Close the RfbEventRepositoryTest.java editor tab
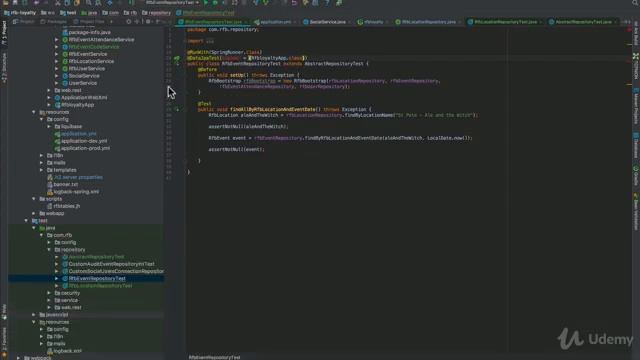This screenshot has height=360, width=640. point(246,22)
